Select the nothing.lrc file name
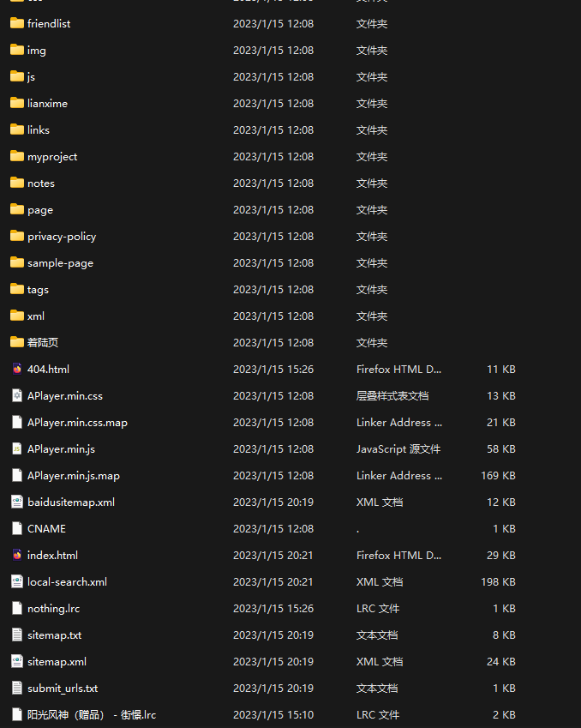Image resolution: width=581 pixels, height=728 pixels. (53, 609)
